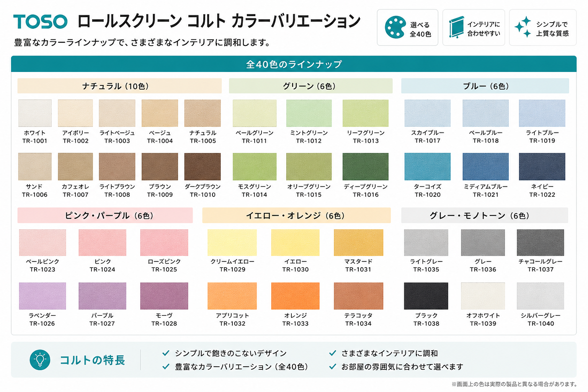Image resolution: width=588 pixels, height=392 pixels.
Task: Choose the ペールピンク TR-1023 swatch
Action: pos(42,243)
